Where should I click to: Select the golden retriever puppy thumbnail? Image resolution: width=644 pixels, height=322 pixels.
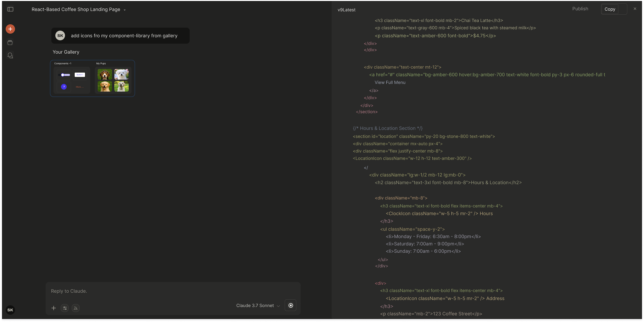coord(105,86)
